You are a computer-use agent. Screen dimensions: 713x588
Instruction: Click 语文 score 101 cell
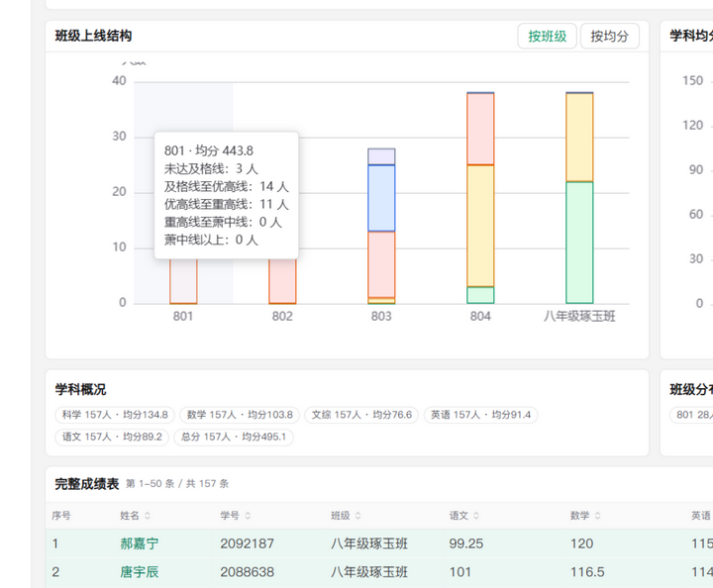point(460,571)
